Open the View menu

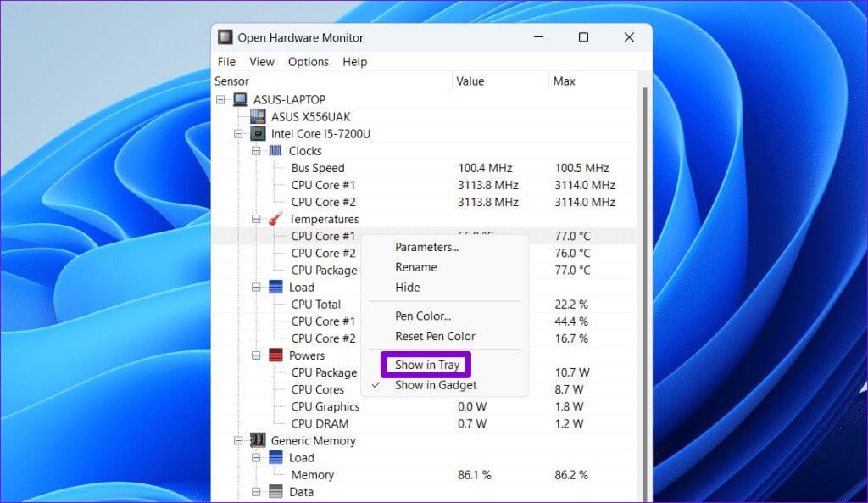pyautogui.click(x=262, y=61)
